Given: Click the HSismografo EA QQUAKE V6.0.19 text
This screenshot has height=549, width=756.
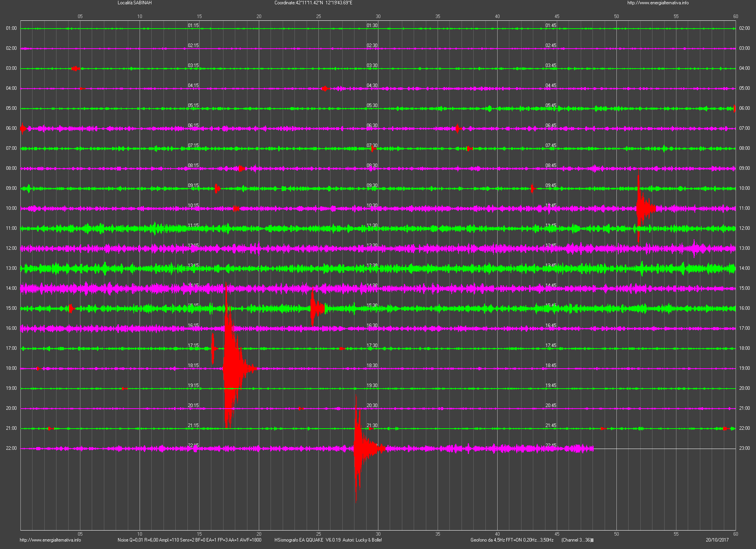Looking at the screenshot, I should pos(328,540).
